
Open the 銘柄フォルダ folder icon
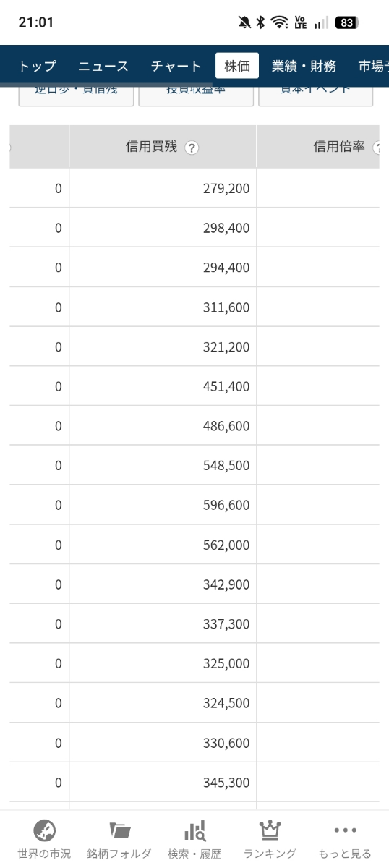point(119,830)
